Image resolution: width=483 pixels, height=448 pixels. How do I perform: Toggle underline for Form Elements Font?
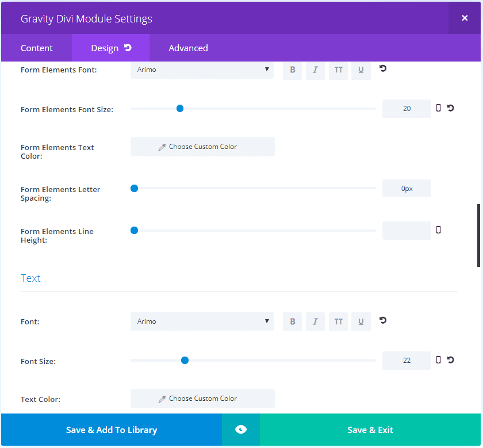pos(361,70)
